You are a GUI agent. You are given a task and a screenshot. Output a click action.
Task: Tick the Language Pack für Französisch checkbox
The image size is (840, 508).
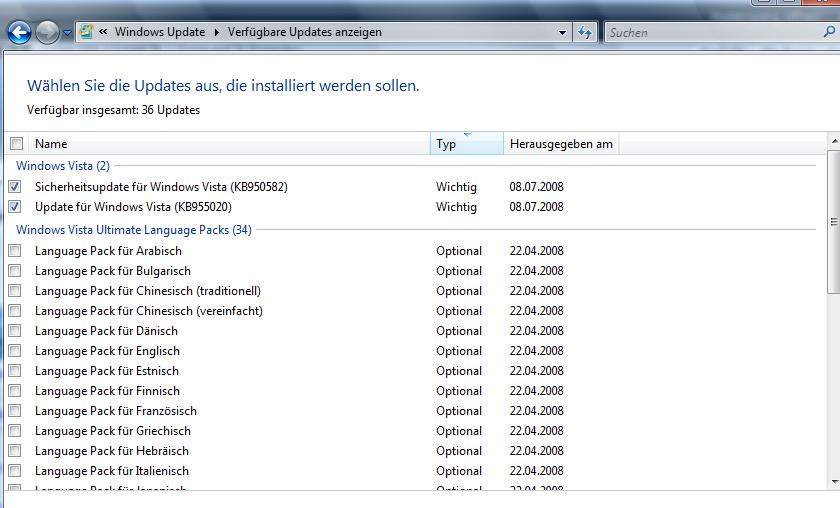click(x=14, y=411)
